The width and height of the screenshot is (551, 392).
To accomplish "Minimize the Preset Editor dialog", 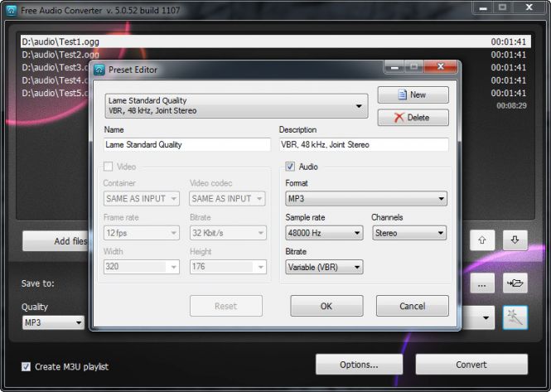I will 394,66.
